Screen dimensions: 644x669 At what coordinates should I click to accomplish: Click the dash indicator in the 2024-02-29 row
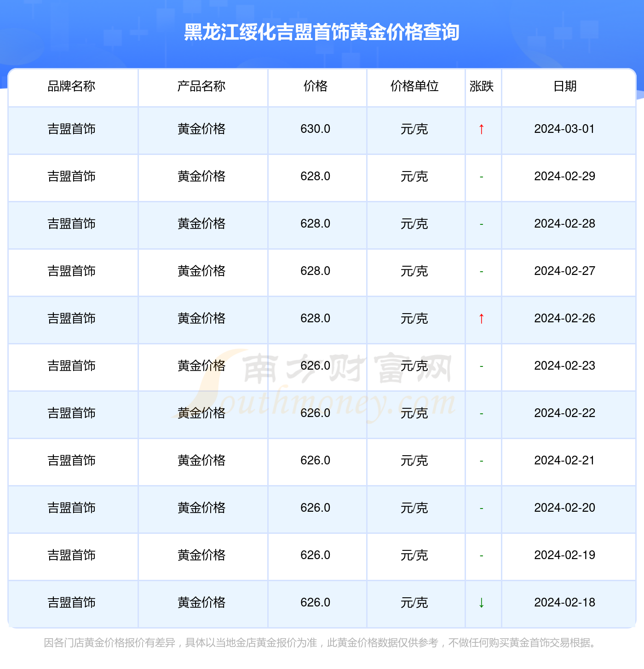click(x=481, y=177)
